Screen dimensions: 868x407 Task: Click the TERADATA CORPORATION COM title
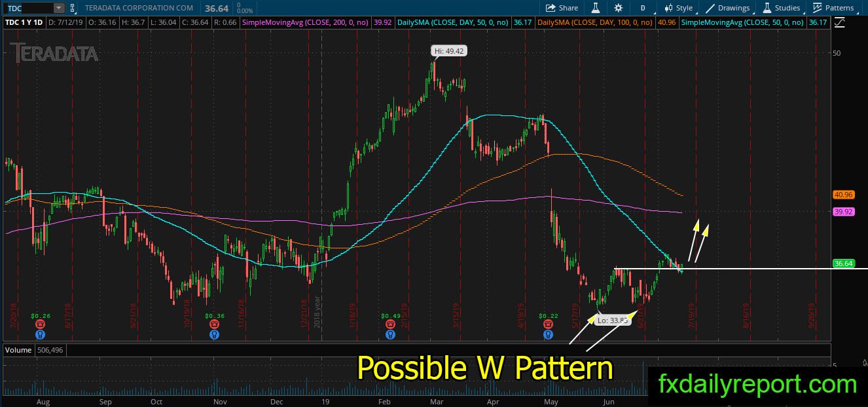139,8
